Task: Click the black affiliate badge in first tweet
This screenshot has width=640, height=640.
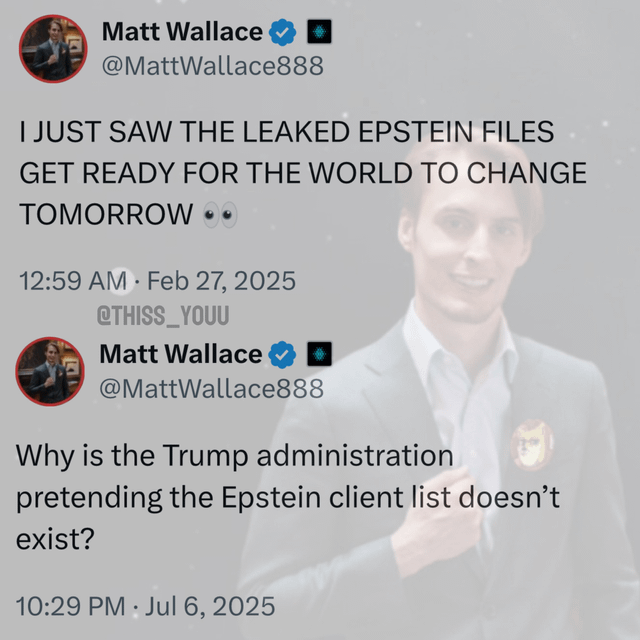Action: pos(319,31)
